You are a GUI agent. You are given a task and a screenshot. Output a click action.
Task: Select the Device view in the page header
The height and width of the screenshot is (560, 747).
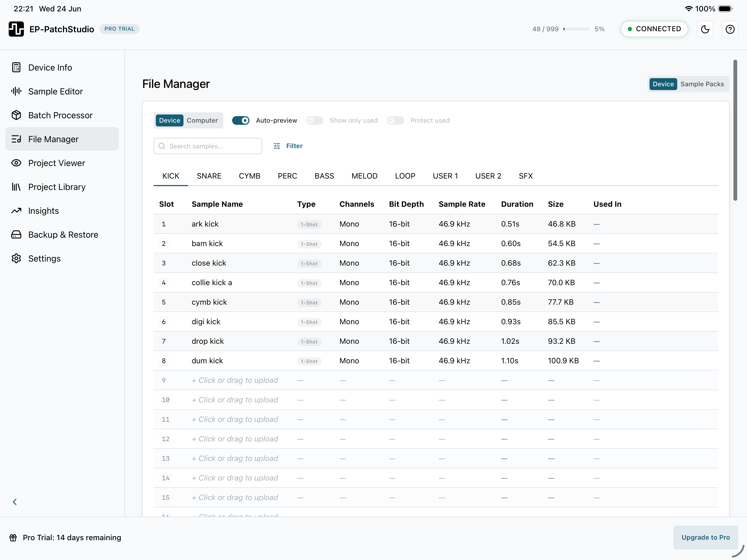[x=663, y=84]
